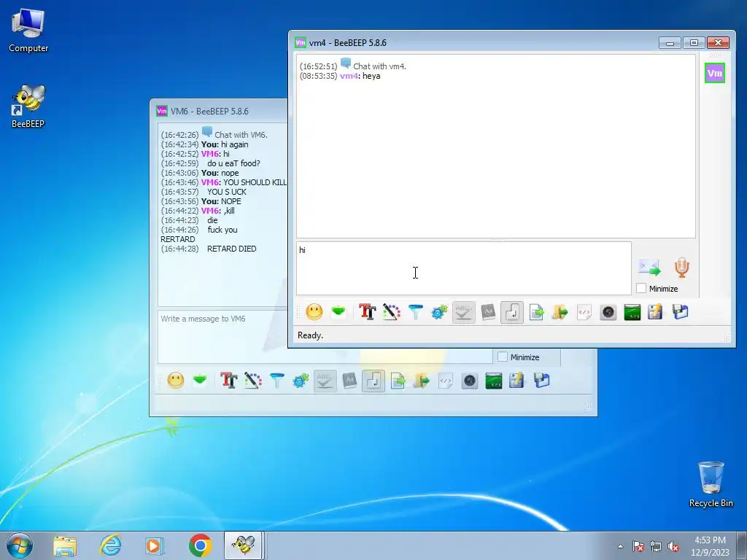Click the green down-arrow tray icon in VM6 toolbar
The height and width of the screenshot is (560, 747).
[x=200, y=381]
